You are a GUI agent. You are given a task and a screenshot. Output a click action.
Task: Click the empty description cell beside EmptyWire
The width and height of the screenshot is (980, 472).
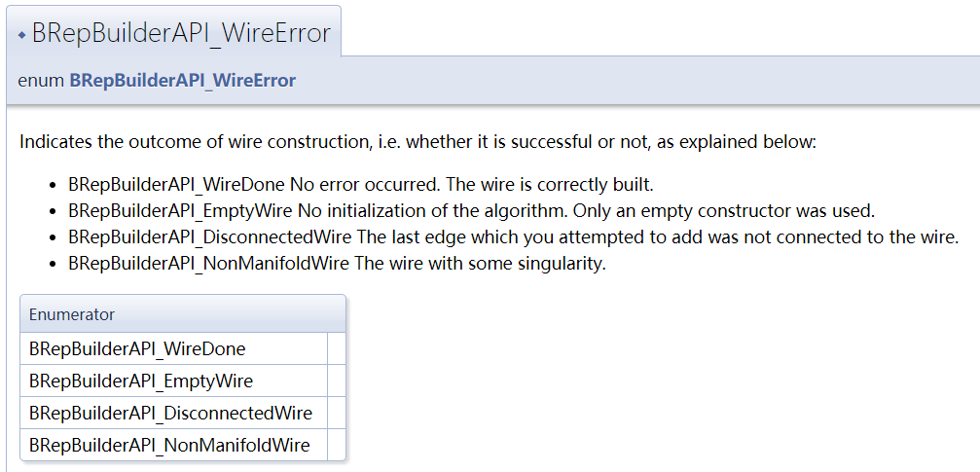point(337,381)
